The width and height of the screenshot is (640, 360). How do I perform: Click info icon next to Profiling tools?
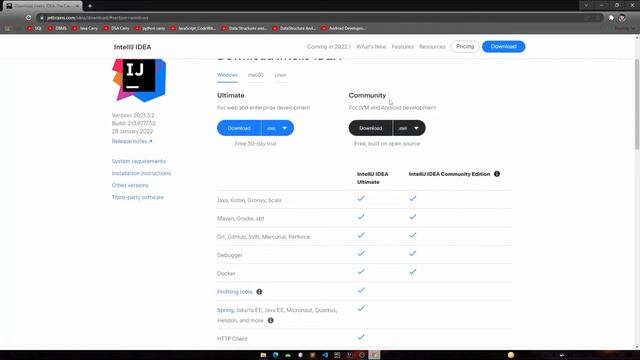coord(259,292)
